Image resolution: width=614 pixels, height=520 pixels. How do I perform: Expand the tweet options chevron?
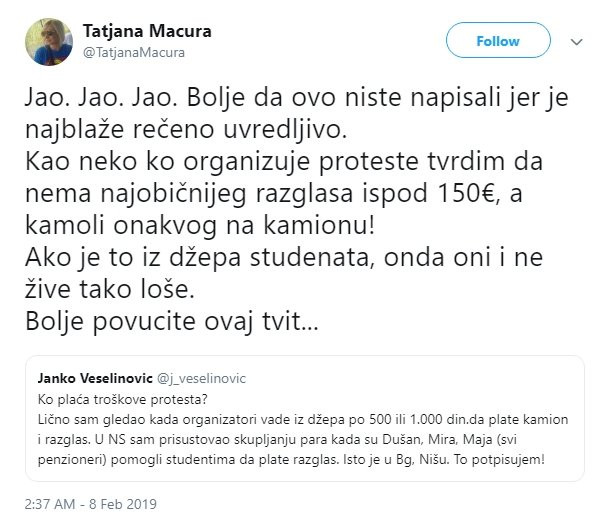[x=576, y=42]
